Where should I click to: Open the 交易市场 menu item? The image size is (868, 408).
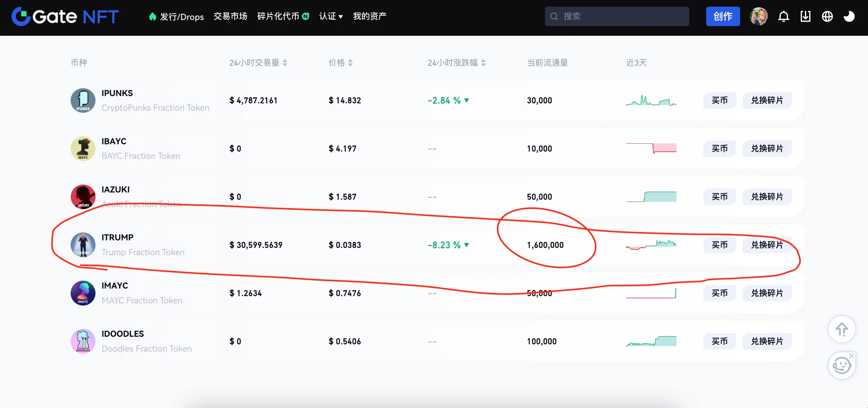(x=230, y=16)
